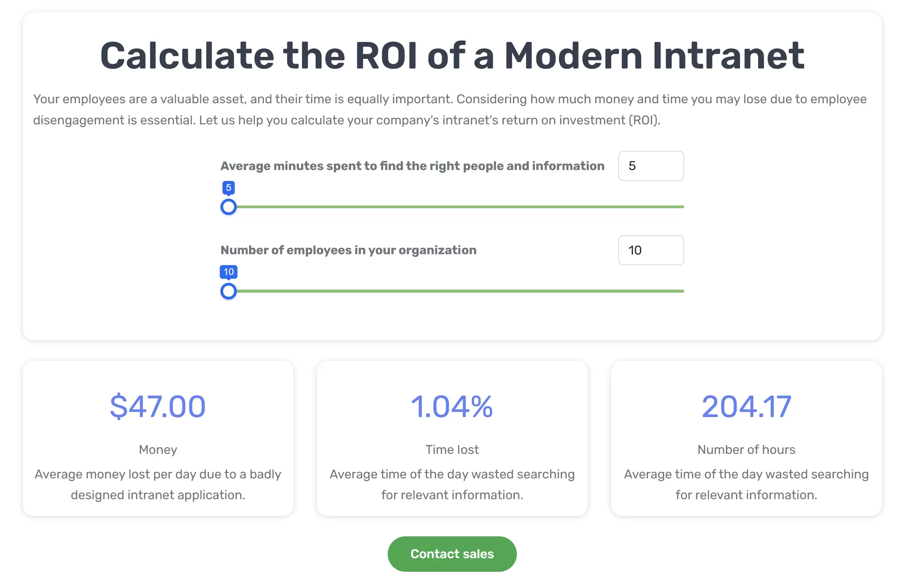Click the average minutes slider handle
Image resolution: width=924 pixels, height=582 pixels.
[x=229, y=207]
